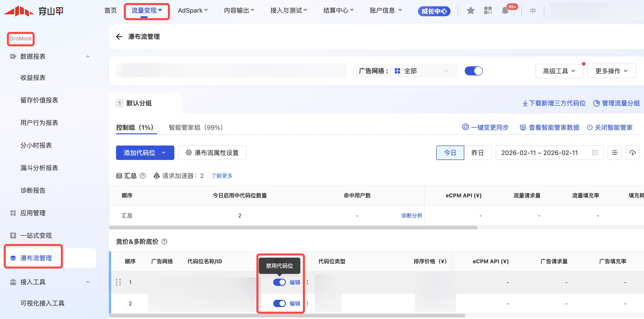Screen dimensions: 644x319
Task: Open the grid apps icon in header
Action: 488,11
